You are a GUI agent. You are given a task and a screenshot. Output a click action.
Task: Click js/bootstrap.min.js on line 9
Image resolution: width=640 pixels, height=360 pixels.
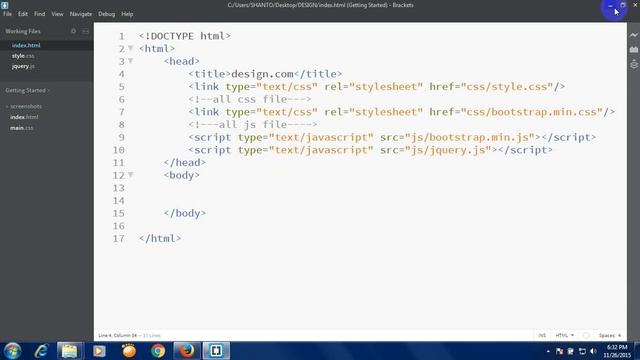[469, 137]
